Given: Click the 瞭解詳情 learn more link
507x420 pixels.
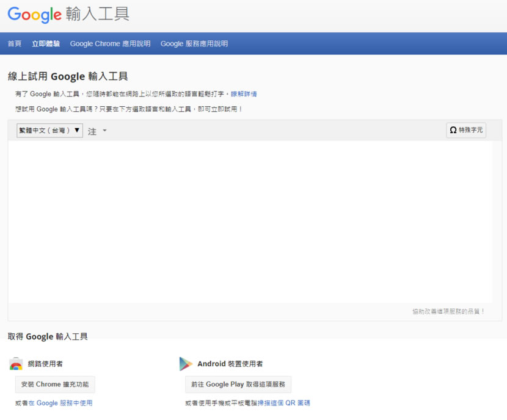Looking at the screenshot, I should [x=244, y=94].
